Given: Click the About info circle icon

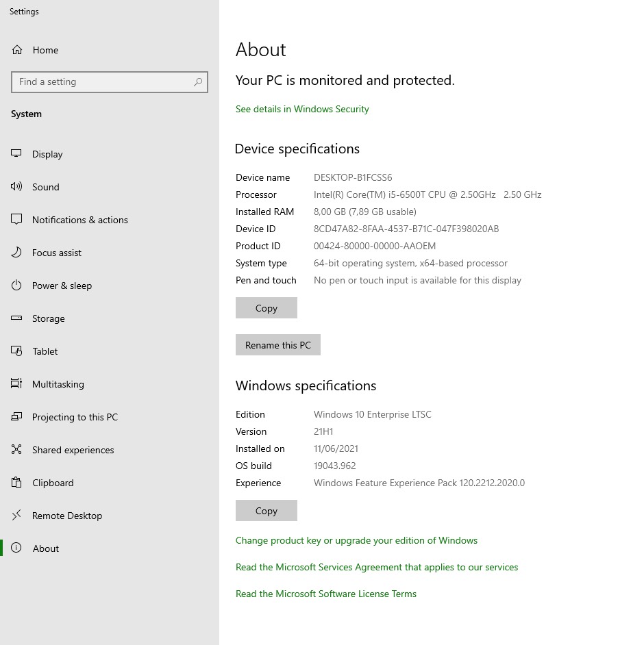Looking at the screenshot, I should 16,548.
